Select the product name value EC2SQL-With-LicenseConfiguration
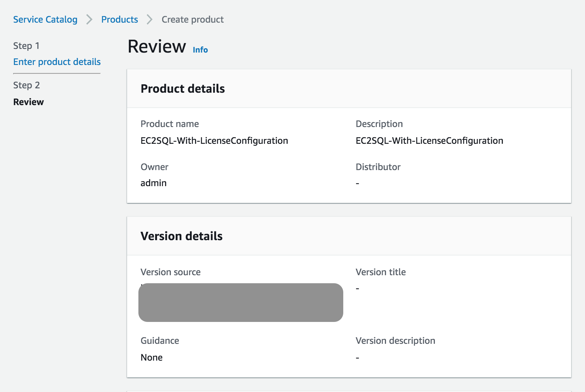Screen dimensions: 585x392 (x=214, y=141)
